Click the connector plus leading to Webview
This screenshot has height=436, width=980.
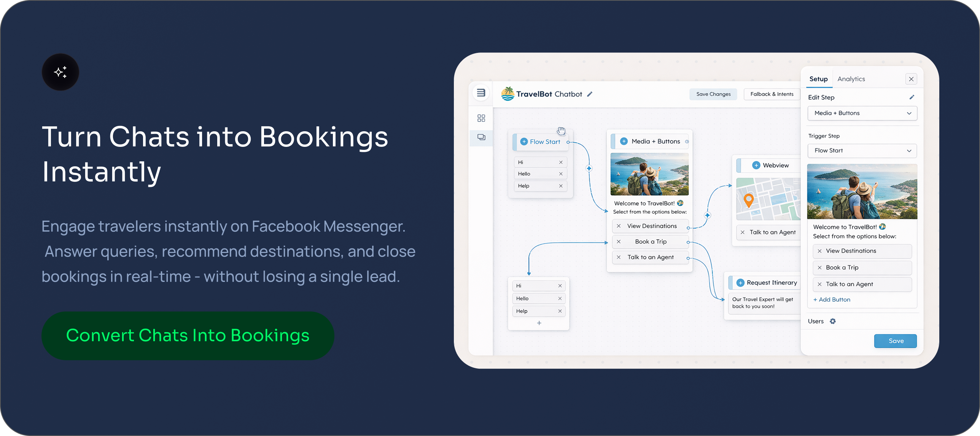707,215
